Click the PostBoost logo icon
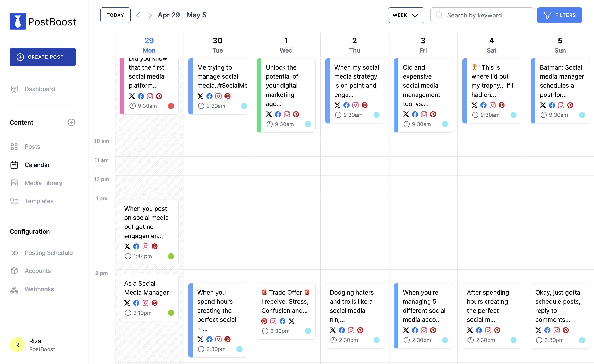 tap(18, 21)
